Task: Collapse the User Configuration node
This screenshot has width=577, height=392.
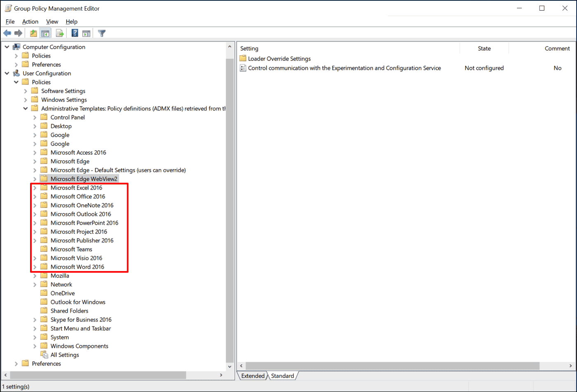Action: 7,73
